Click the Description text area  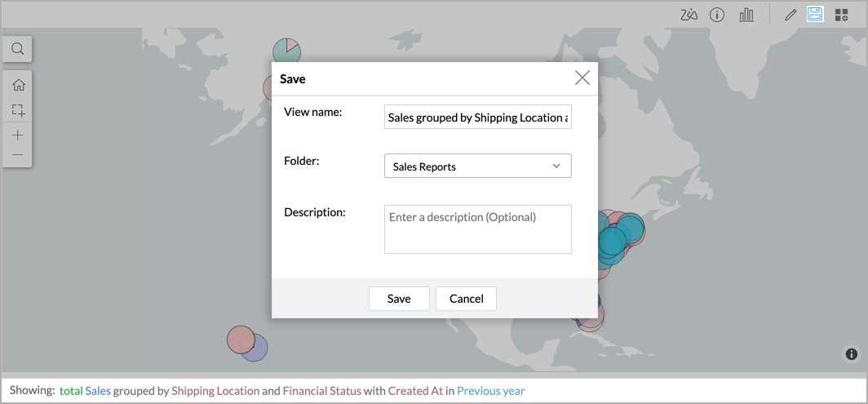click(477, 229)
